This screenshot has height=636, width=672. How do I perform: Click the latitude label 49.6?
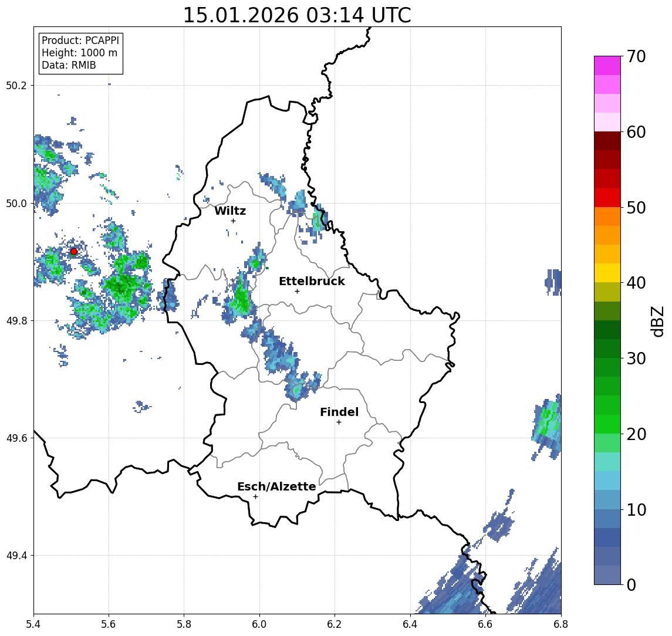coord(16,438)
